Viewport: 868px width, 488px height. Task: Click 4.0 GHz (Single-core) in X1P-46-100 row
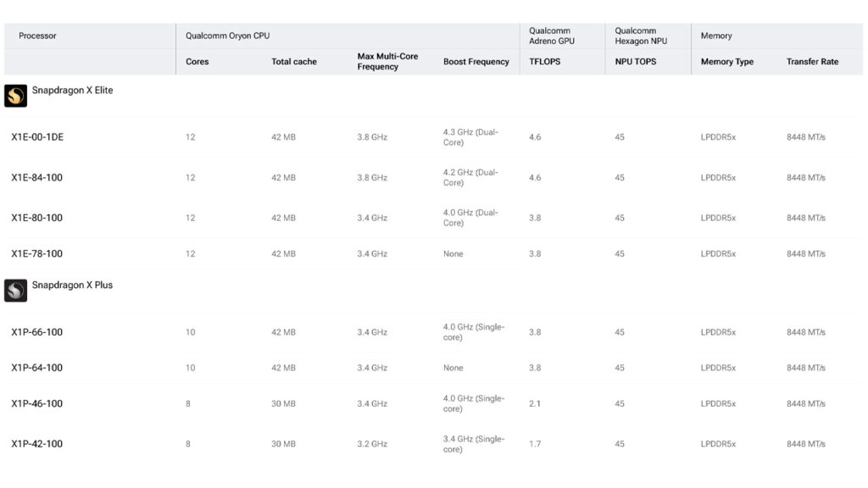coord(474,404)
